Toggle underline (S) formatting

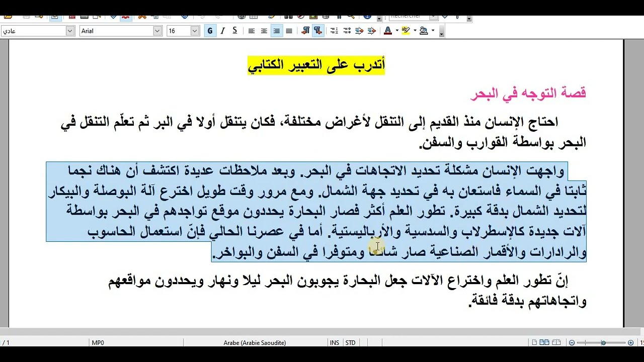[234, 31]
